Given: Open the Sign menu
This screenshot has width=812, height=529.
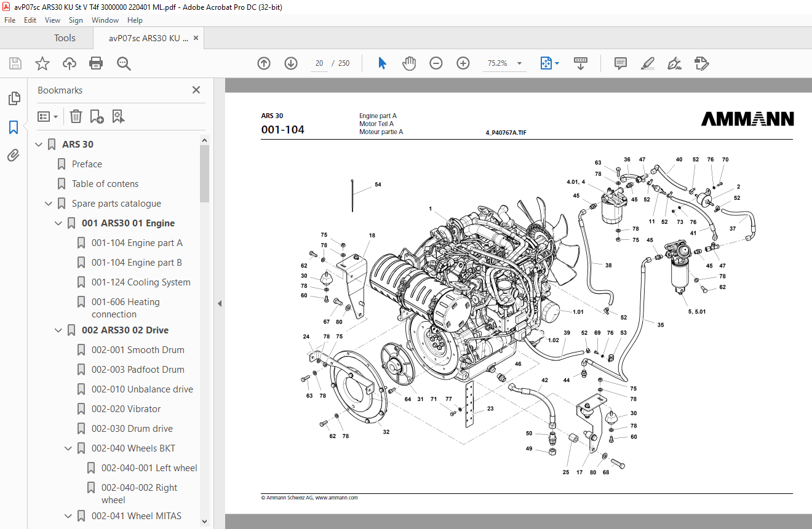Looking at the screenshot, I should click(x=76, y=20).
